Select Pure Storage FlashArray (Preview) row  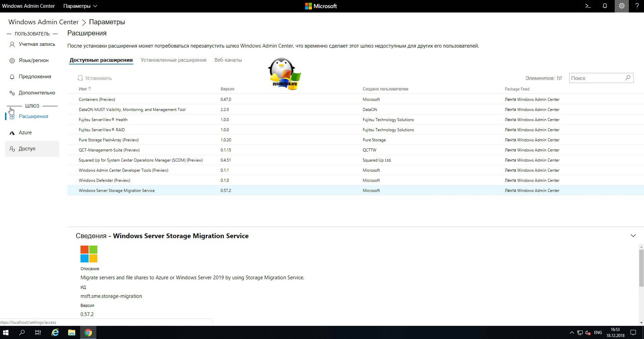(x=356, y=140)
